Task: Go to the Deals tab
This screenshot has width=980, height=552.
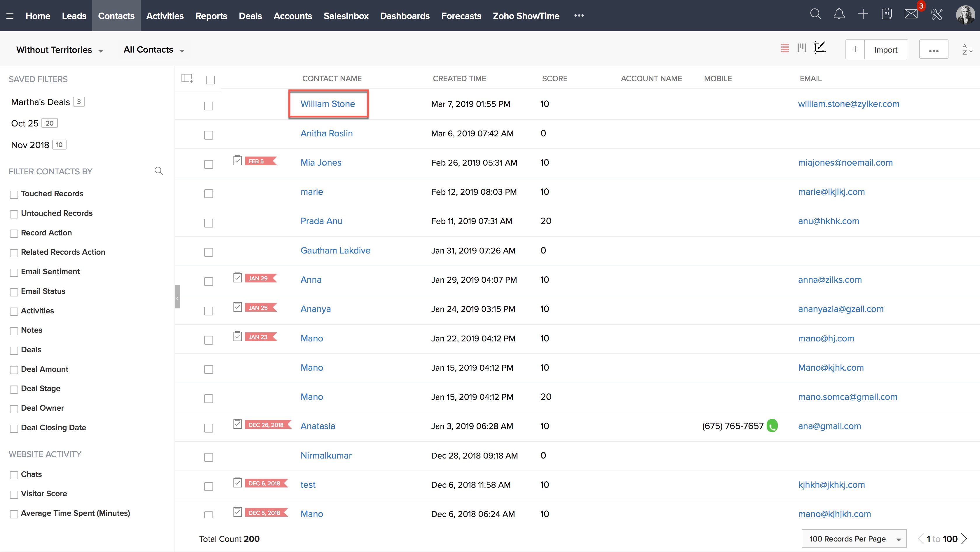Action: click(x=250, y=15)
